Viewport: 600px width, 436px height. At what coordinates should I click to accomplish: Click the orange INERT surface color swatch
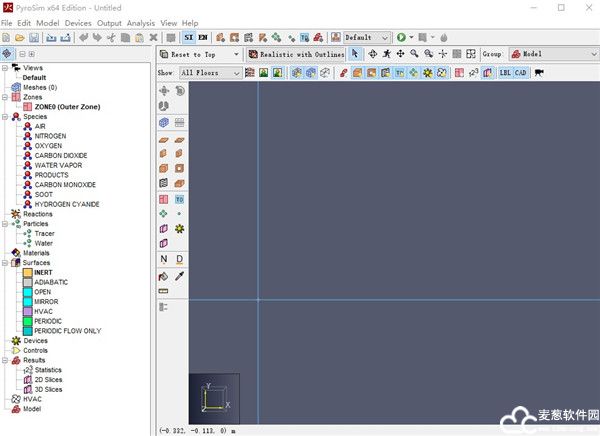pos(27,272)
